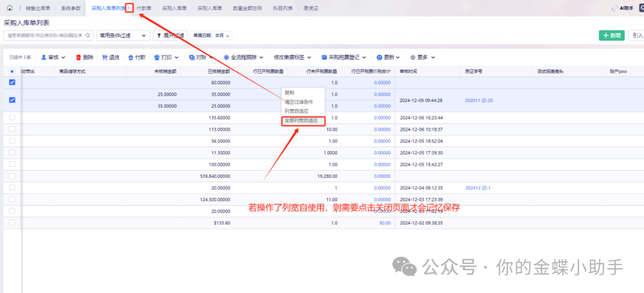Close the 采购入库单列表 tab
The height and width of the screenshot is (293, 644).
129,8
